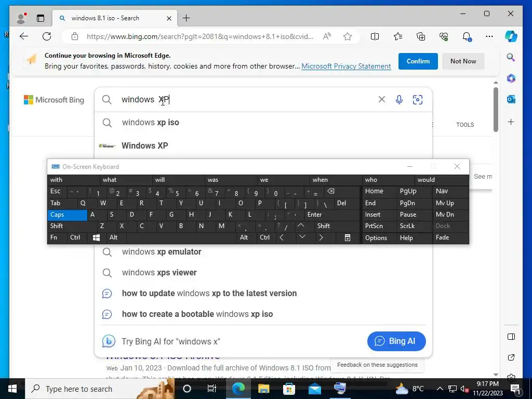The image size is (532, 399).
Task: Click the context menu key on keyboard
Action: pyautogui.click(x=348, y=237)
